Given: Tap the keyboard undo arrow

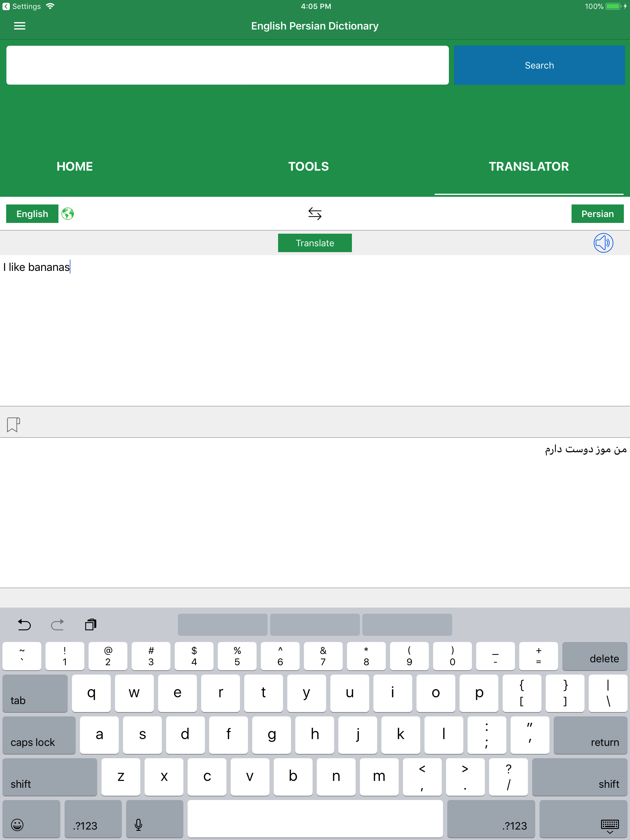Looking at the screenshot, I should coord(24,625).
